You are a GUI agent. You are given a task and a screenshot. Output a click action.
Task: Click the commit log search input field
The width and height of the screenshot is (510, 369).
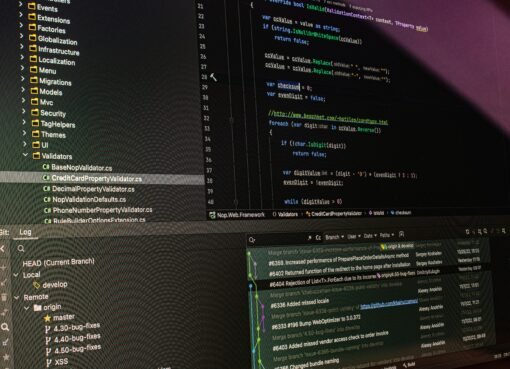click(281, 239)
